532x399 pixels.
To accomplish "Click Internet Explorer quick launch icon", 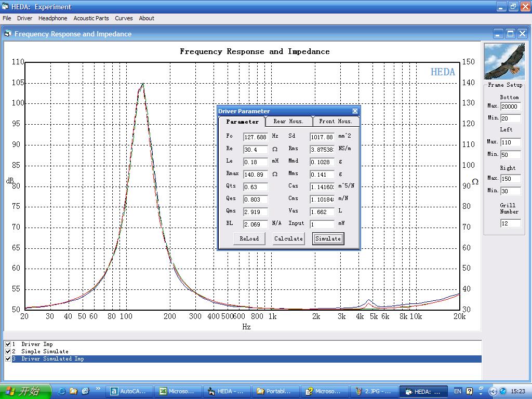I will 62,391.
